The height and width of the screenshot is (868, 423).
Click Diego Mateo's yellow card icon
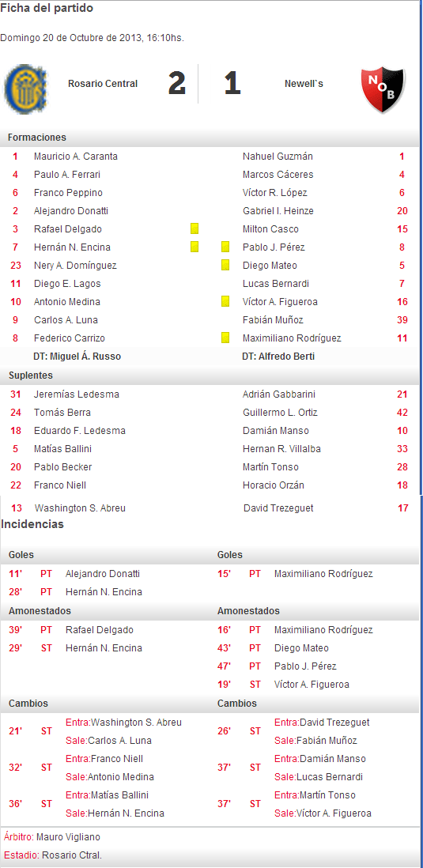coord(225,265)
